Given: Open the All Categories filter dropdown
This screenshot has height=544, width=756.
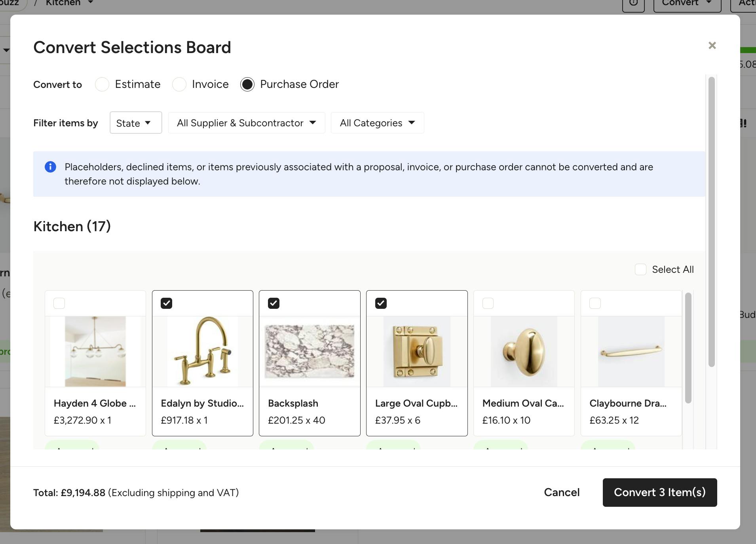Looking at the screenshot, I should pos(378,123).
